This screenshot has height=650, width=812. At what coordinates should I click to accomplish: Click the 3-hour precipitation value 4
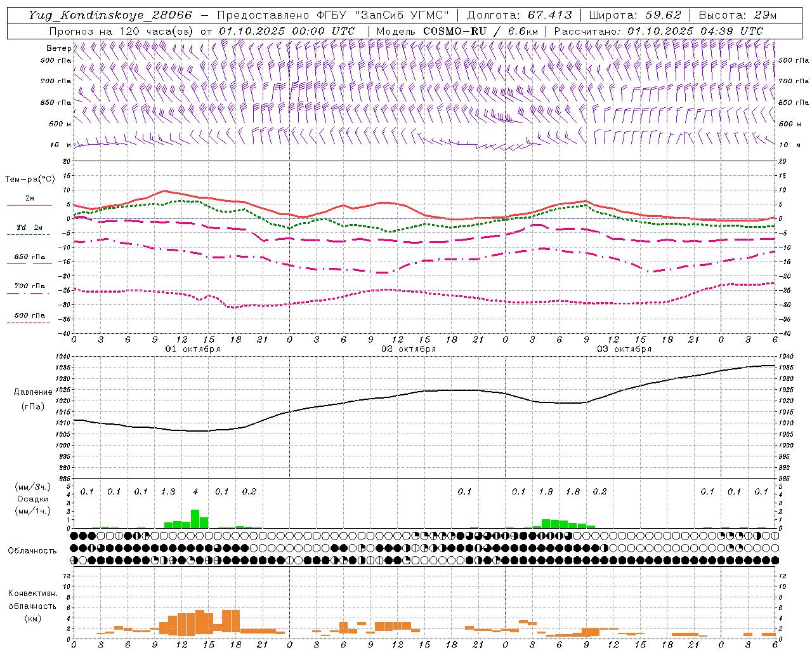195,492
